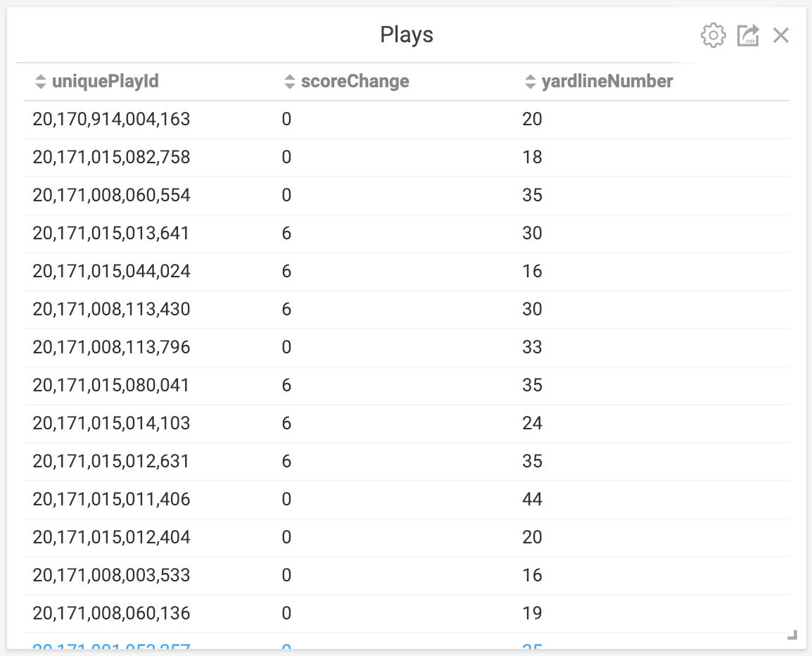
Task: Select play ID 20,170,914,004,163
Action: click(111, 119)
